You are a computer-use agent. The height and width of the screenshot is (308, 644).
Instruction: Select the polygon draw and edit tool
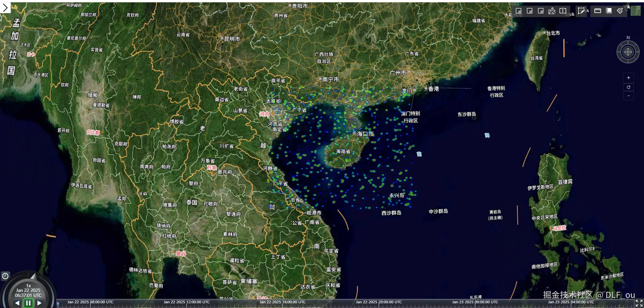click(x=581, y=11)
